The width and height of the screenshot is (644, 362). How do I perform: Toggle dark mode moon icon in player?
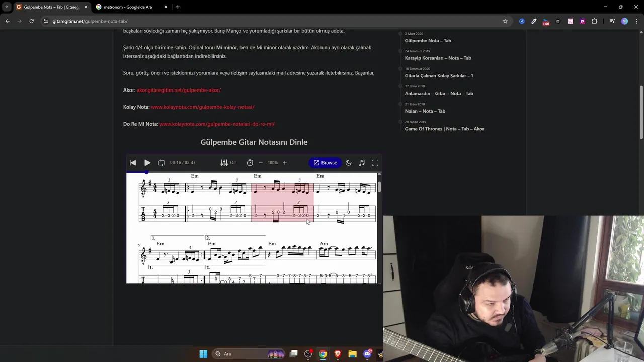[349, 163]
